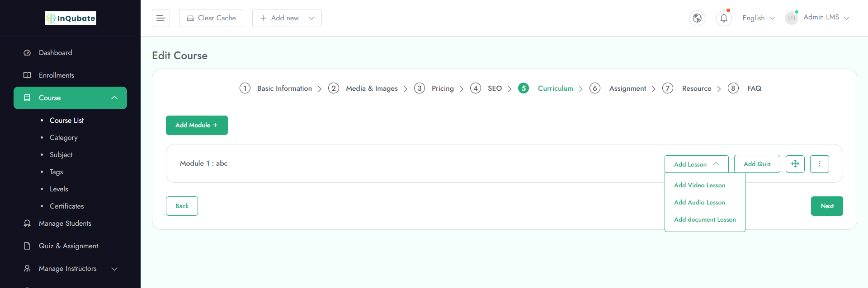The height and width of the screenshot is (288, 868).
Task: Select Add Audio Lesson option
Action: click(699, 202)
